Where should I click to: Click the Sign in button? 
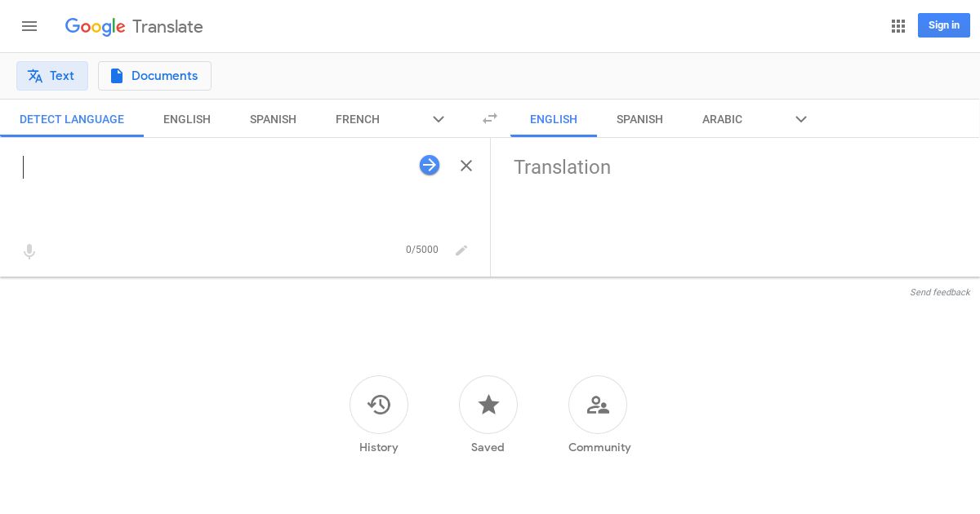(x=944, y=25)
